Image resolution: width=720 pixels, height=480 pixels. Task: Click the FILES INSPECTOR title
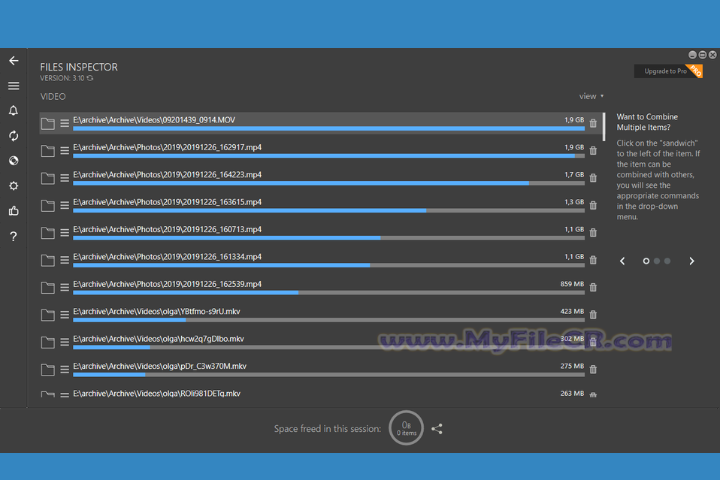pyautogui.click(x=79, y=67)
